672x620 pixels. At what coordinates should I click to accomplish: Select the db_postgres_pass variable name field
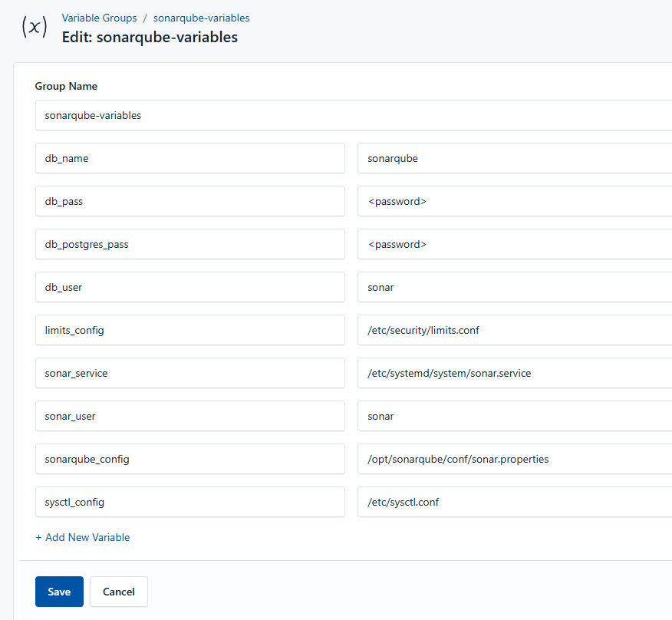click(189, 244)
